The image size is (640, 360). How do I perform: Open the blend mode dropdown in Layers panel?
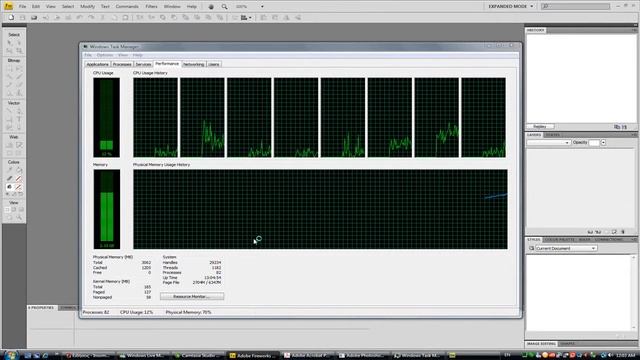click(x=548, y=142)
